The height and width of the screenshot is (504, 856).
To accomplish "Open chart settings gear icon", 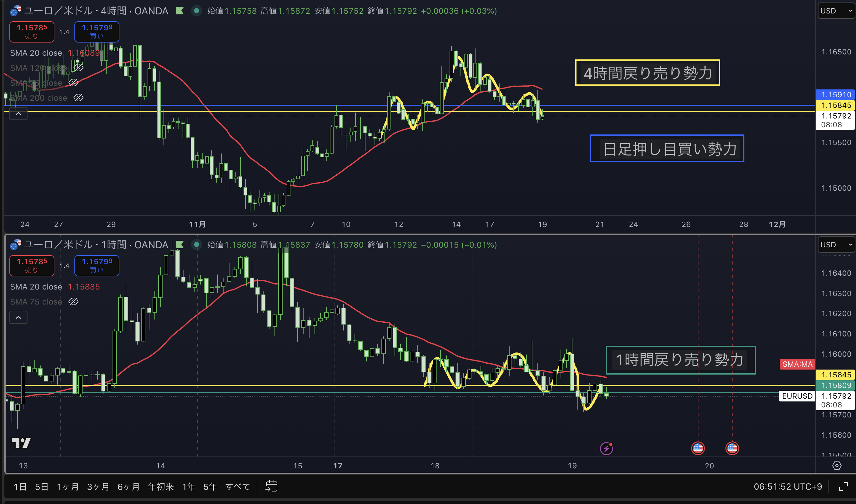I will (837, 466).
